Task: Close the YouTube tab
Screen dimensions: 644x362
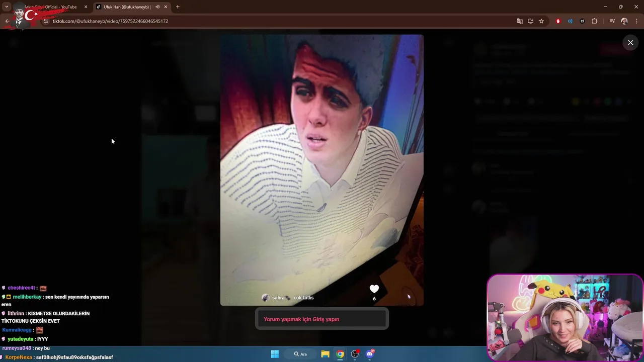Action: click(x=86, y=7)
